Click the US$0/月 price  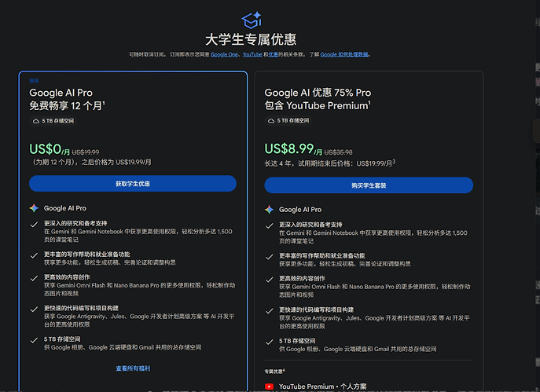click(50, 149)
